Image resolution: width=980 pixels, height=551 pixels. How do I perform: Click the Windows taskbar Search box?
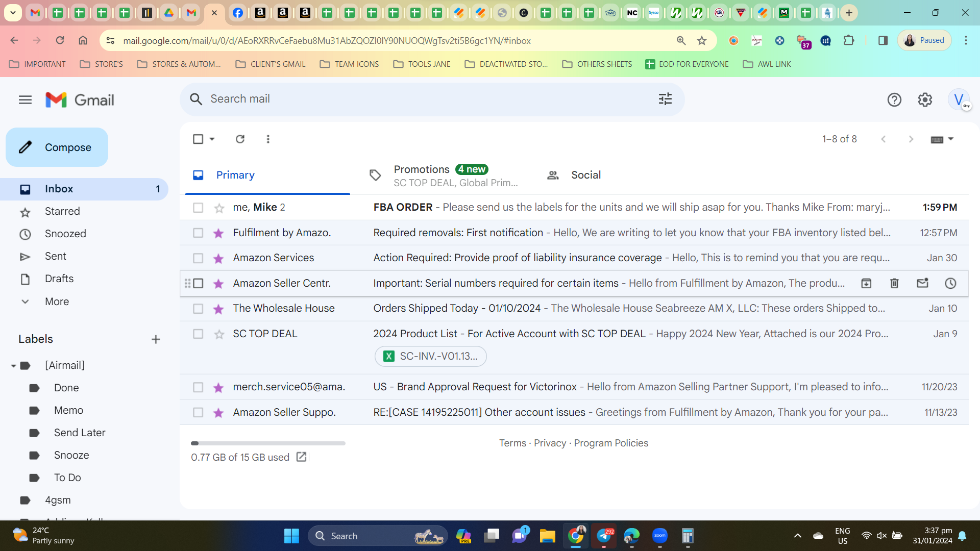[378, 536]
